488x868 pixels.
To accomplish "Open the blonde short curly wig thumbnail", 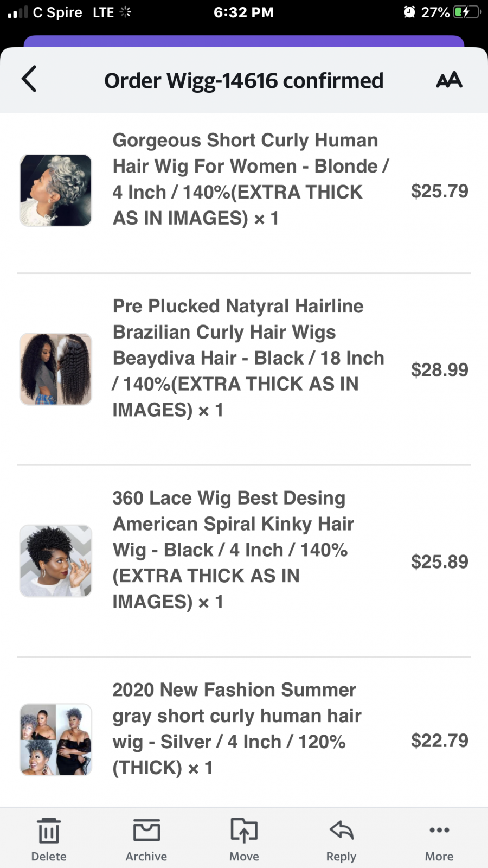I will coord(55,190).
